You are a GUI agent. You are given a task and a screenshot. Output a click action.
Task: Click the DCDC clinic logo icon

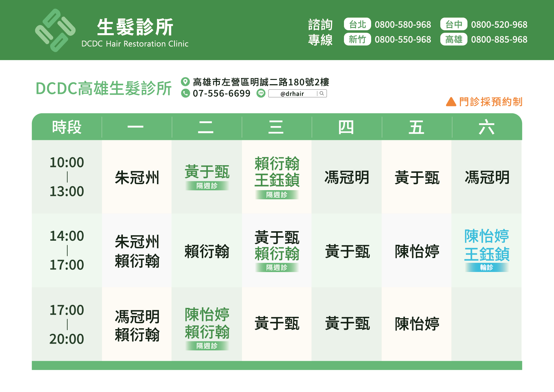pyautogui.click(x=55, y=30)
